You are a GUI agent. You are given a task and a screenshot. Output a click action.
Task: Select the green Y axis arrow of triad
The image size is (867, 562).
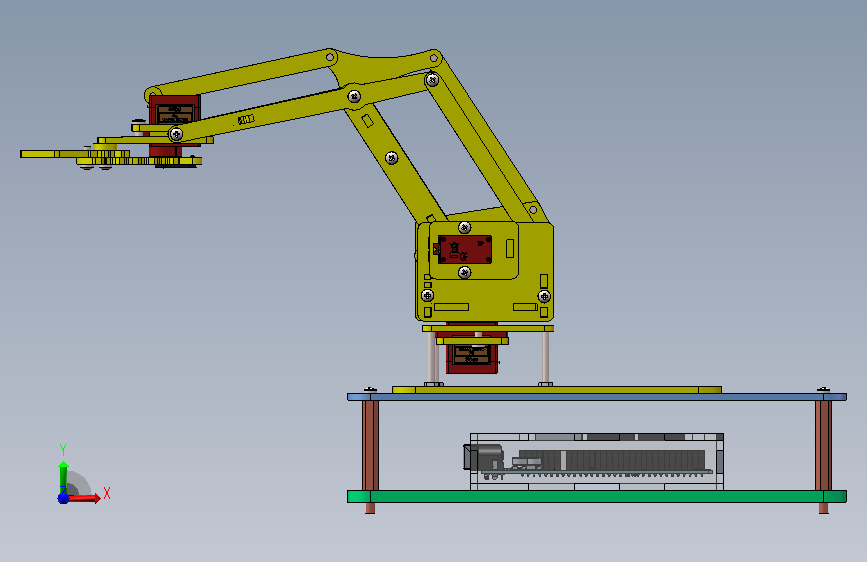[63, 476]
